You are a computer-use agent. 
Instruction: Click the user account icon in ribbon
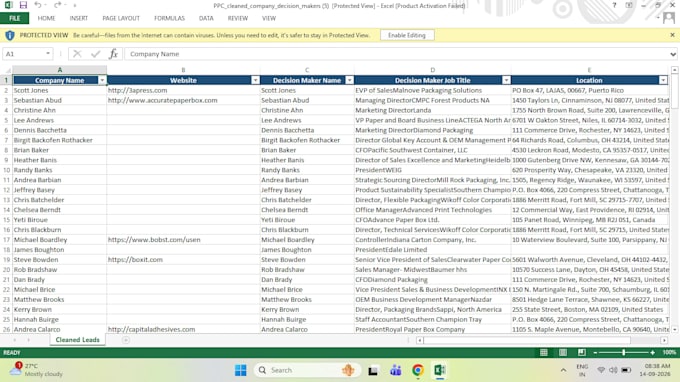click(x=669, y=18)
